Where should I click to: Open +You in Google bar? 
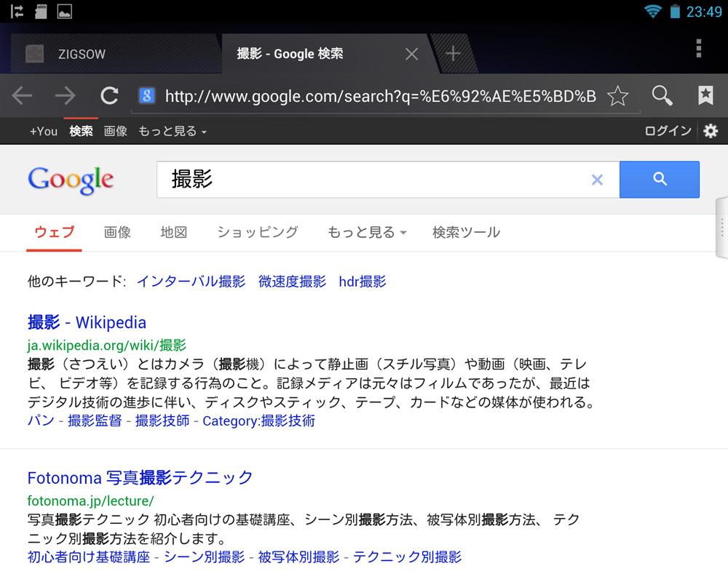(x=43, y=132)
